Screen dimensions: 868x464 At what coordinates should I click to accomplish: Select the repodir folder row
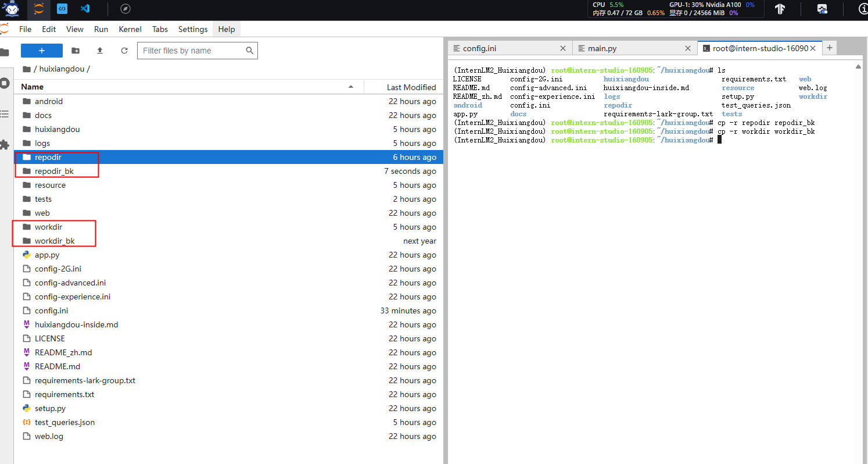point(229,157)
